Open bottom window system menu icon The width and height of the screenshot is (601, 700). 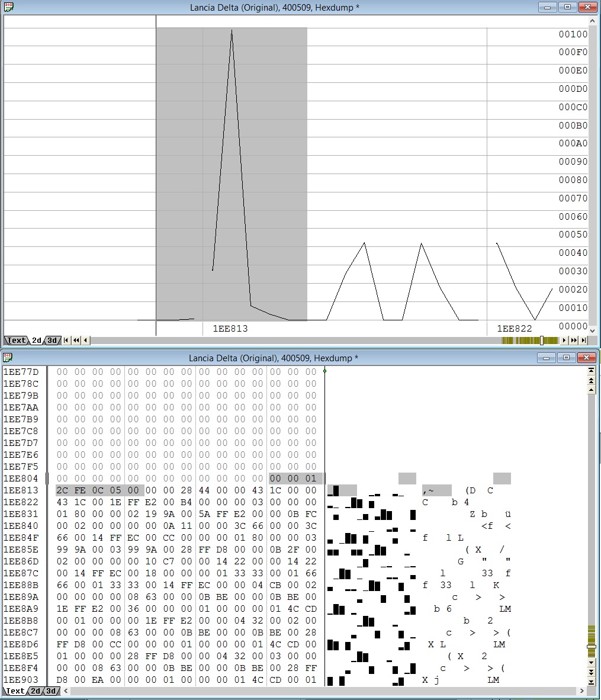pyautogui.click(x=8, y=357)
